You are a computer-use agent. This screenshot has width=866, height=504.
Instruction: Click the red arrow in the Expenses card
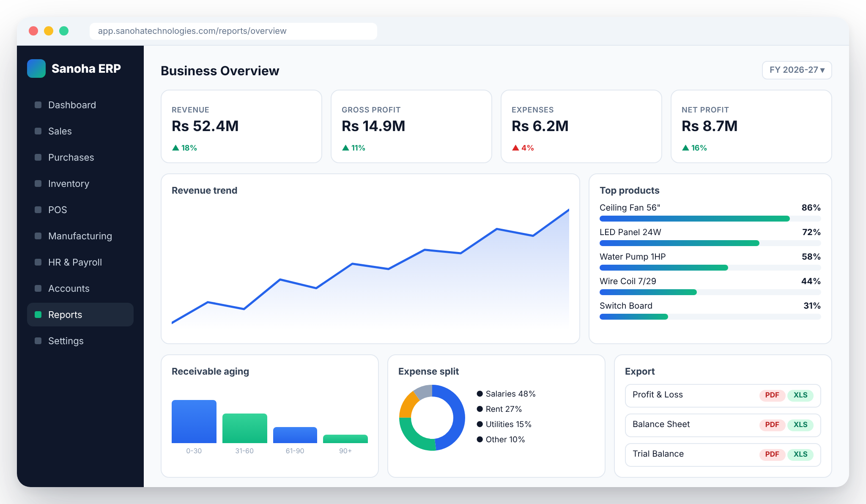[x=515, y=148]
